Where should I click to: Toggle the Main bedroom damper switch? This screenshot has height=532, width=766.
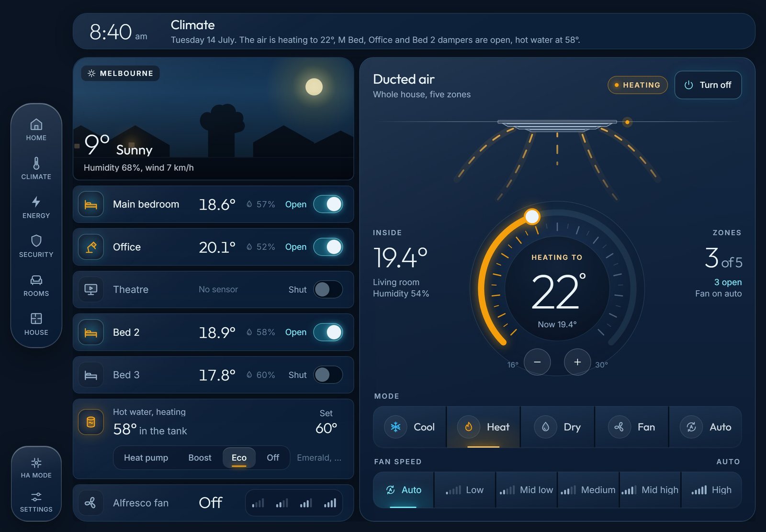pyautogui.click(x=328, y=204)
